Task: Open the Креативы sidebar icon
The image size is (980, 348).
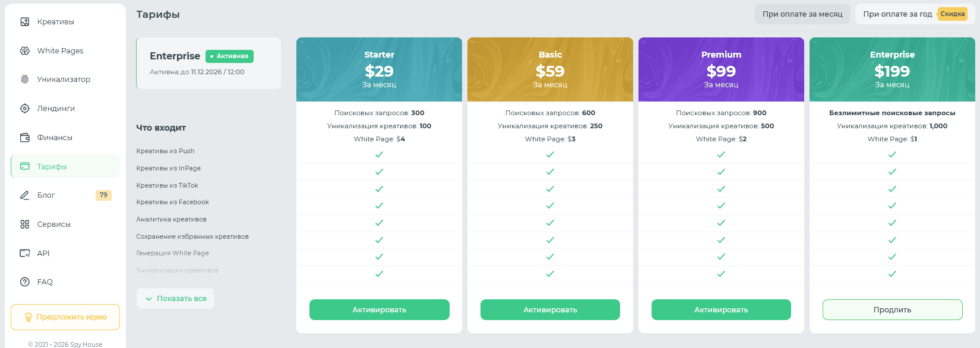Action: 25,22
